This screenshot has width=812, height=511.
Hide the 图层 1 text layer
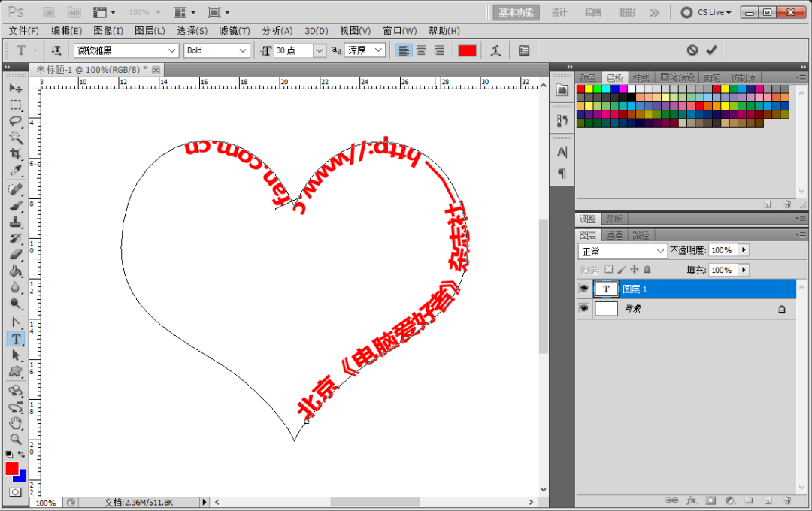(584, 289)
